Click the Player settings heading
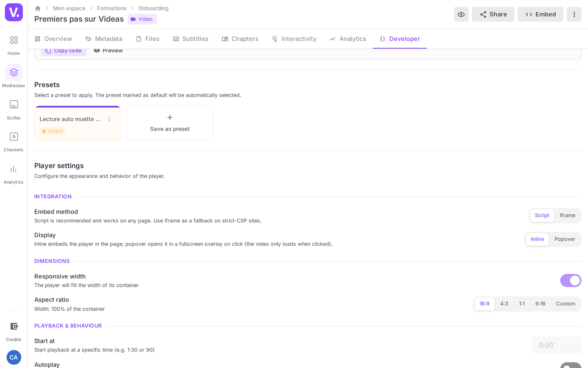The image size is (588, 368). [x=59, y=166]
